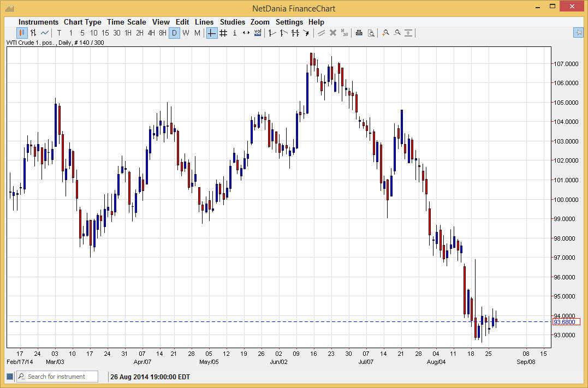
Task: Click the info (i) toolbar icon
Action: pos(234,33)
